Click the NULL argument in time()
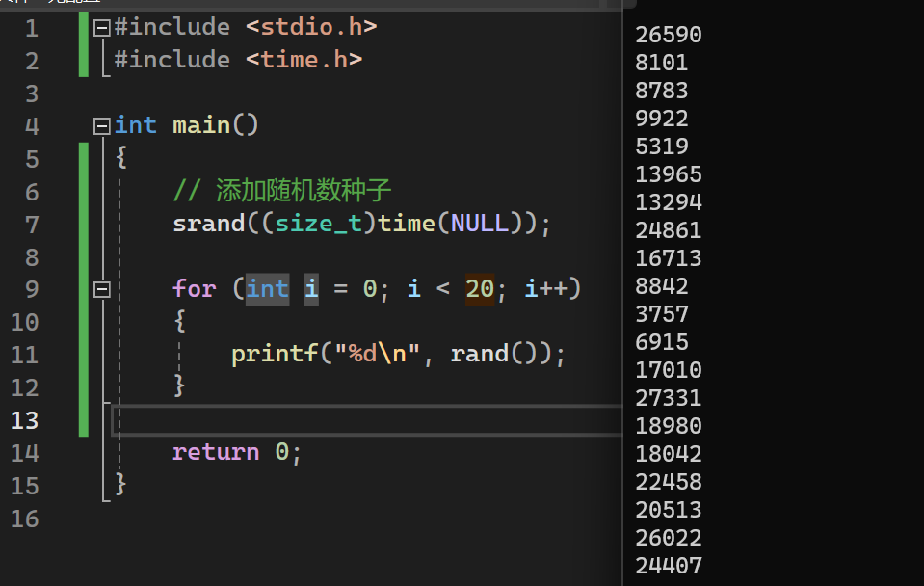Screen dimensions: 924x586 point(479,225)
